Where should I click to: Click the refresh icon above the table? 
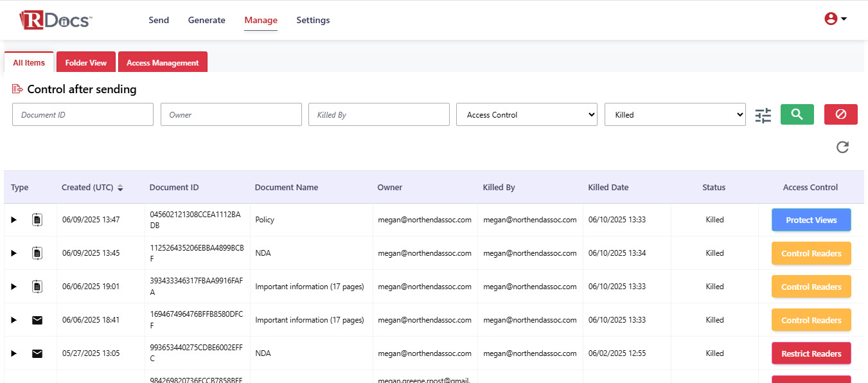(842, 147)
